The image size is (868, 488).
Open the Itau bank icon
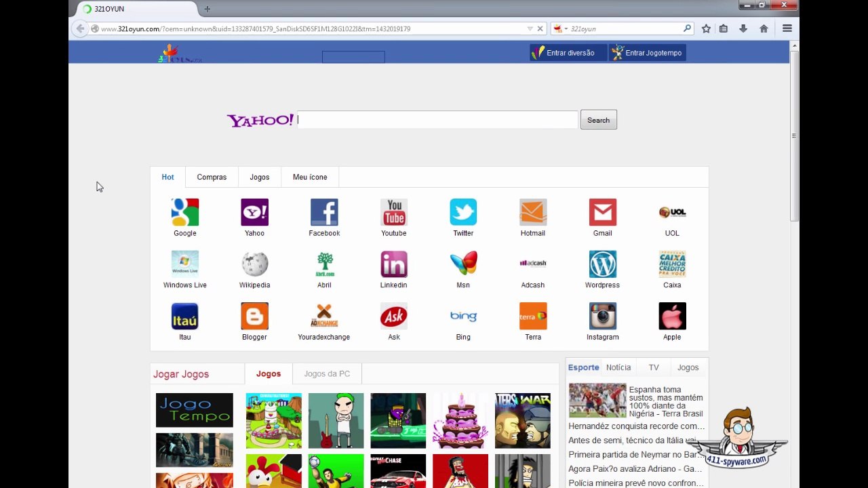point(184,316)
